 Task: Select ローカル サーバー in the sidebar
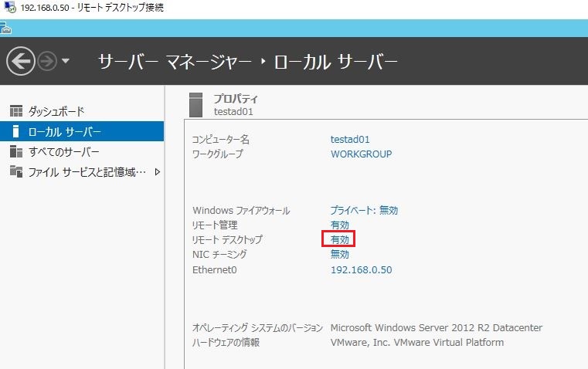(x=82, y=131)
